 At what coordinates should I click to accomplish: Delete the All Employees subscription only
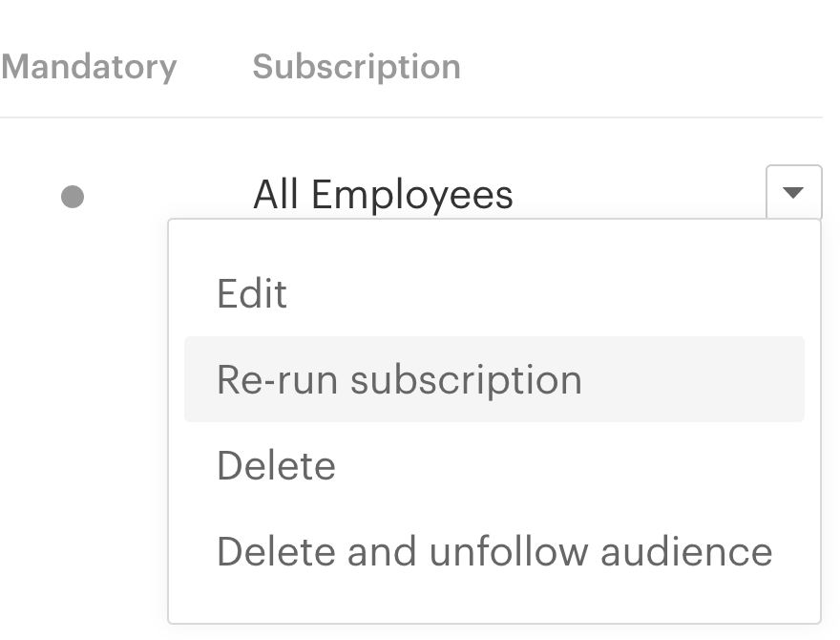(x=276, y=466)
